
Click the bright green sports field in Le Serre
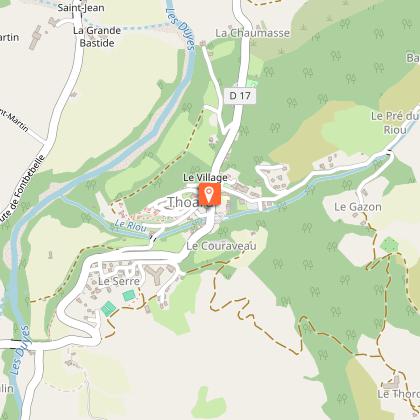tap(109, 309)
